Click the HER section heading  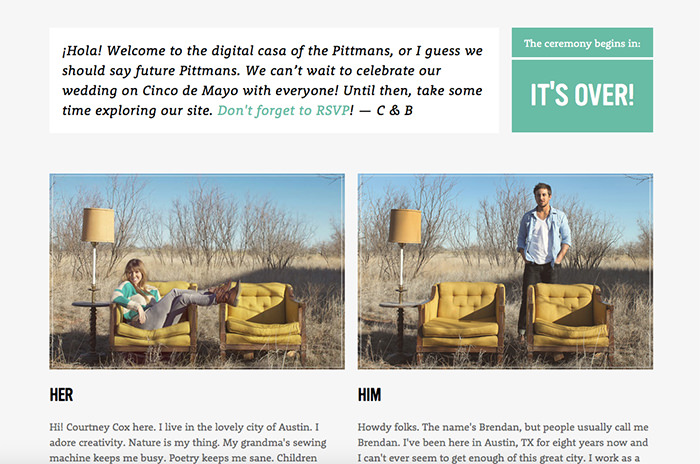click(x=61, y=395)
